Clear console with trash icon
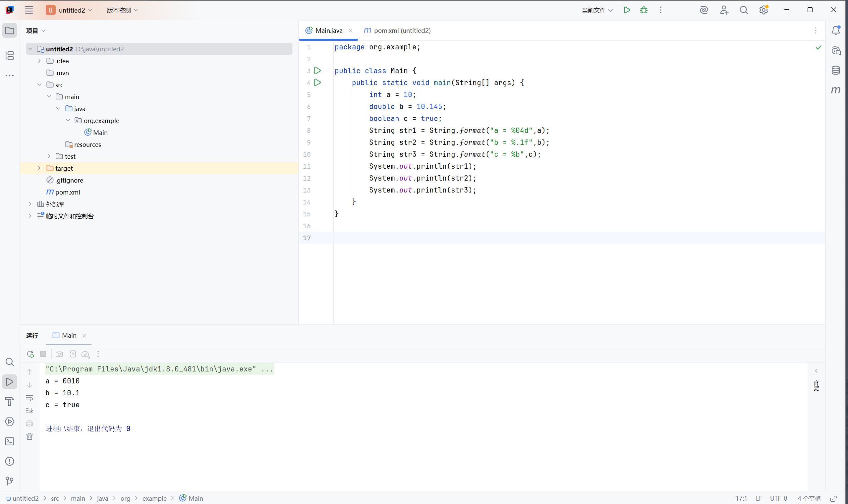The image size is (848, 504). point(29,436)
